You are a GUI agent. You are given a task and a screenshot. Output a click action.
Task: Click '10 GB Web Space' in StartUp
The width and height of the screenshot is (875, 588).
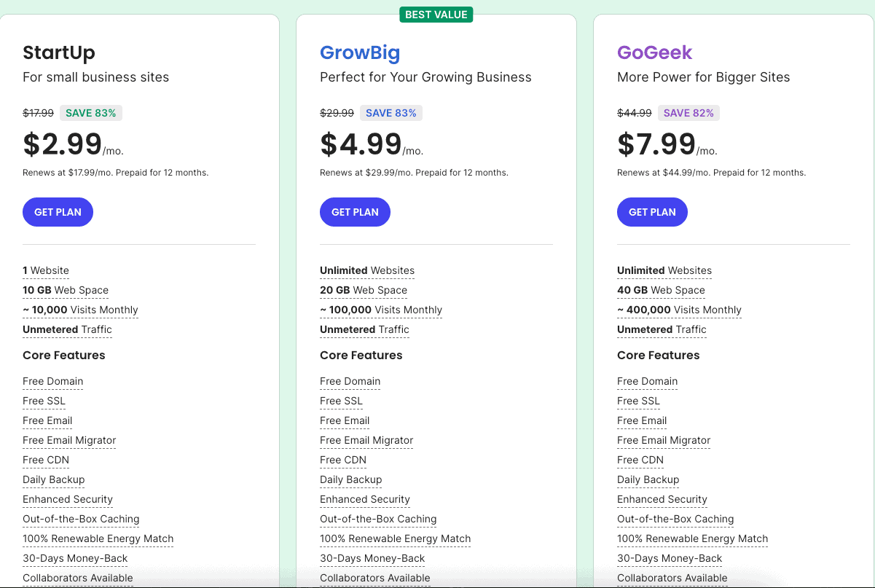(x=66, y=290)
